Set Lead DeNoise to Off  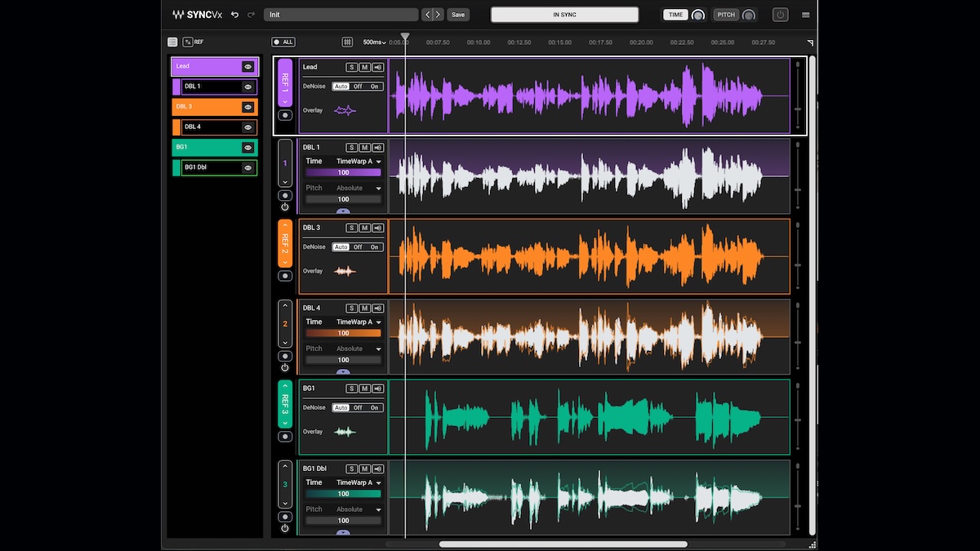[357, 86]
